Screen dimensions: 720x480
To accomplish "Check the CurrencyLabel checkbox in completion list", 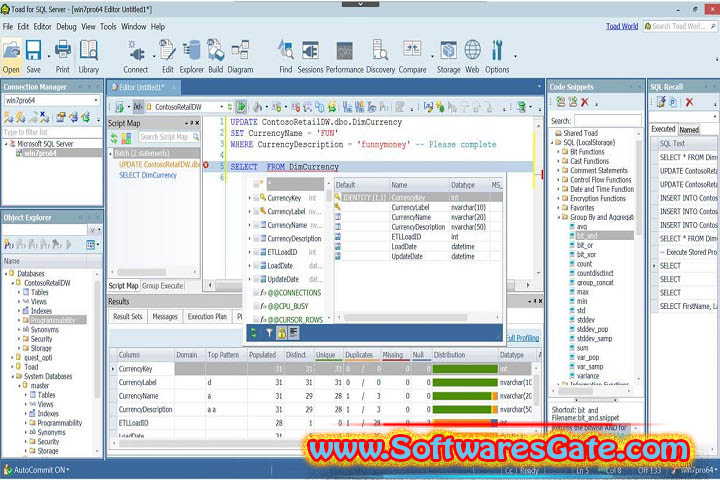I will (255, 212).
